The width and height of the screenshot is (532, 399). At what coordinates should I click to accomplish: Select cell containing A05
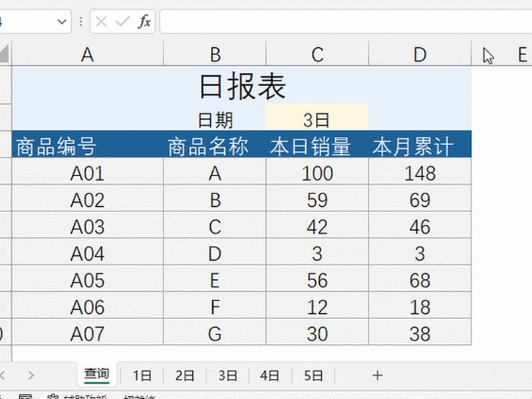click(88, 279)
